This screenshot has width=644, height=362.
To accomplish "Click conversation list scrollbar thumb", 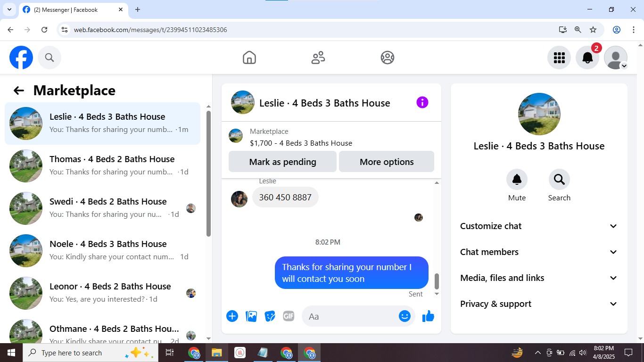I will click(209, 173).
